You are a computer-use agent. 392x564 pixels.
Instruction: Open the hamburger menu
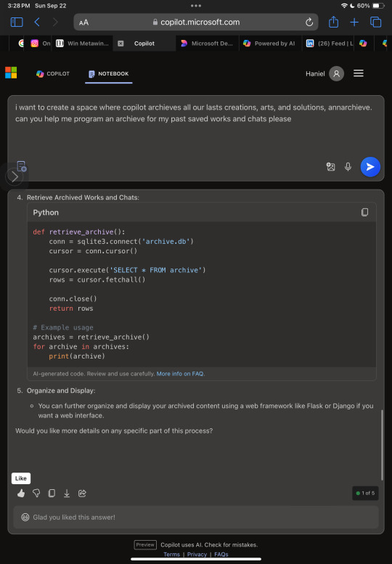point(358,73)
